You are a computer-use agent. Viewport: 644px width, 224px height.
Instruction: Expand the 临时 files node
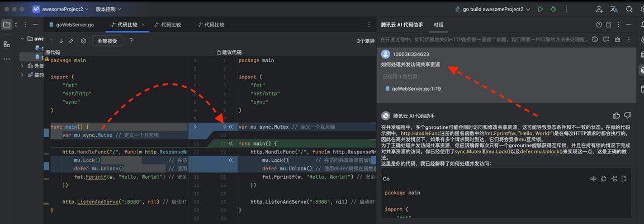22,75
